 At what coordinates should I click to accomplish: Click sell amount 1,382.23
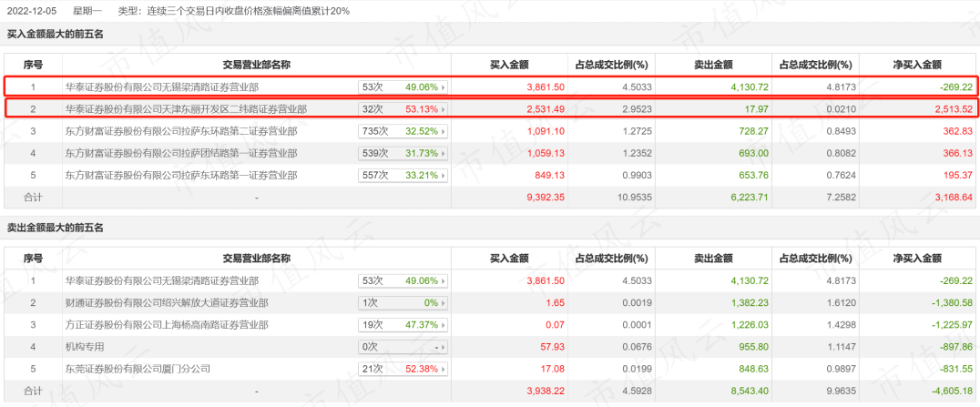750,303
